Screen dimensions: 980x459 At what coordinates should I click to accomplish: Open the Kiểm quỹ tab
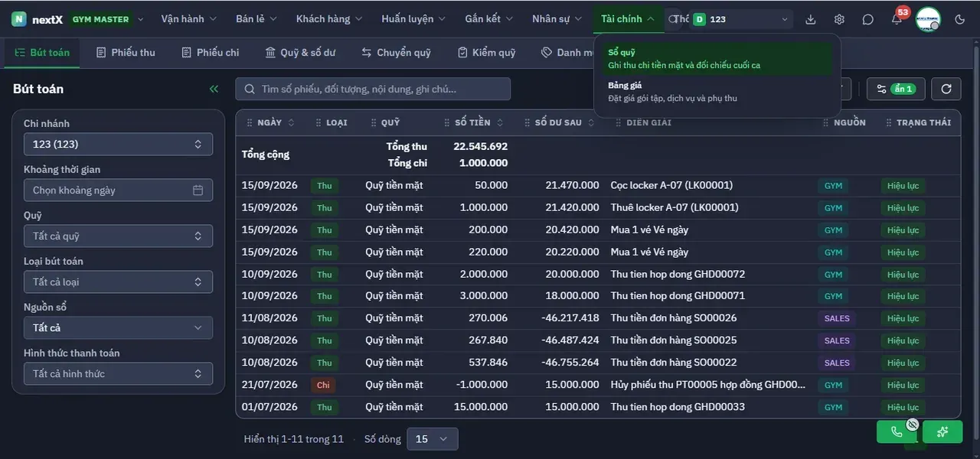click(x=486, y=53)
